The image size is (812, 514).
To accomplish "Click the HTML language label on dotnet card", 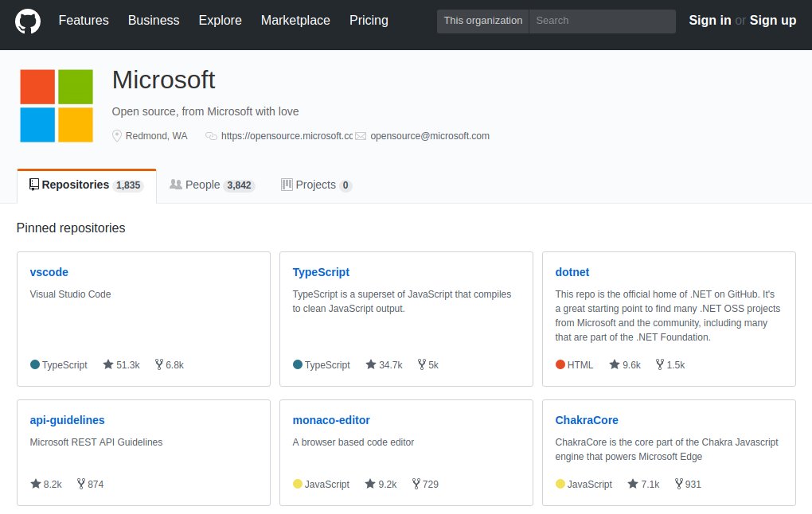I will point(580,365).
